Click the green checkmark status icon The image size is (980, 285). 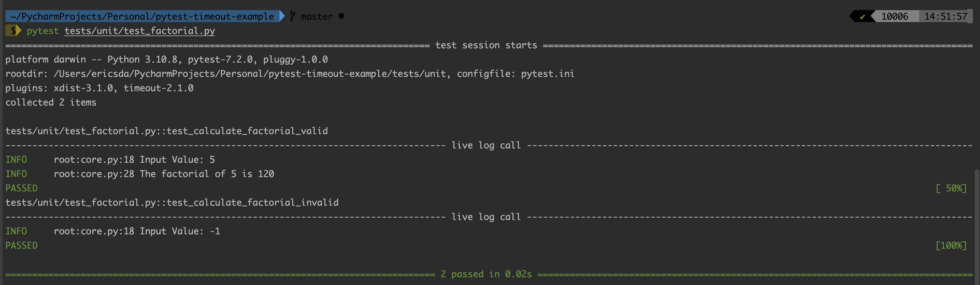(862, 16)
